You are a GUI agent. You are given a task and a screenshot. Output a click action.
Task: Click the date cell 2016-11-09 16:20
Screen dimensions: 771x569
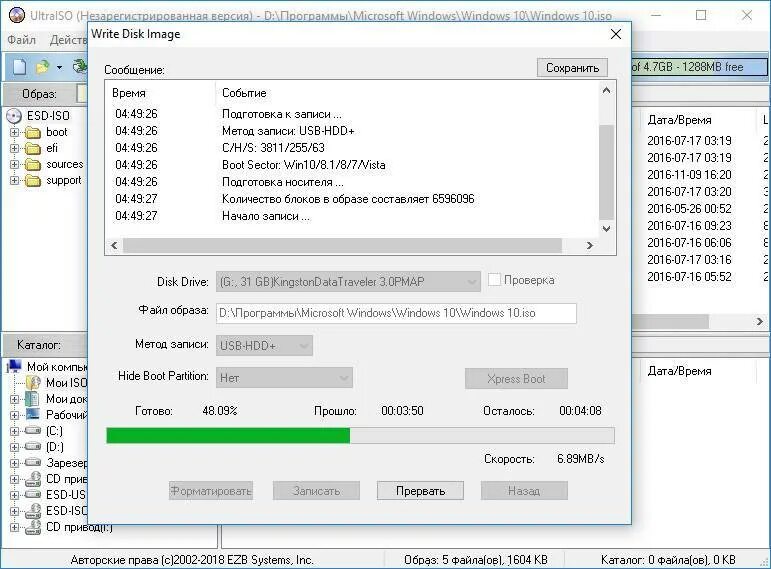[689, 175]
